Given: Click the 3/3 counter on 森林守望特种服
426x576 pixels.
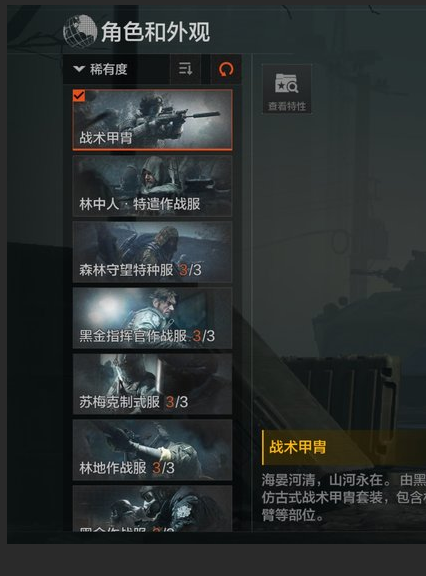Looking at the screenshot, I should pyautogui.click(x=191, y=270).
